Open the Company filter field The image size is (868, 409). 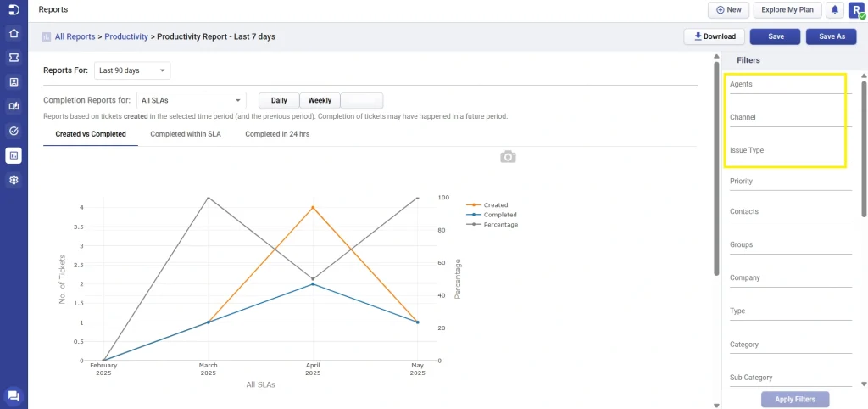tap(791, 279)
